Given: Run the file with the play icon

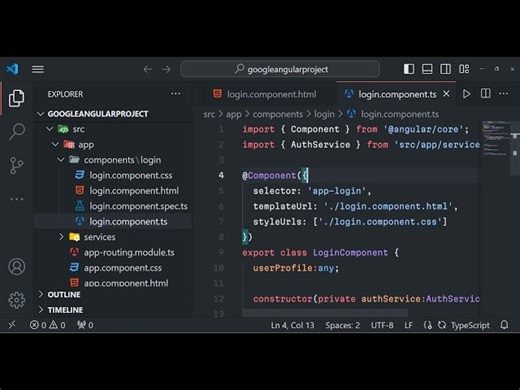Looking at the screenshot, I should (x=467, y=94).
